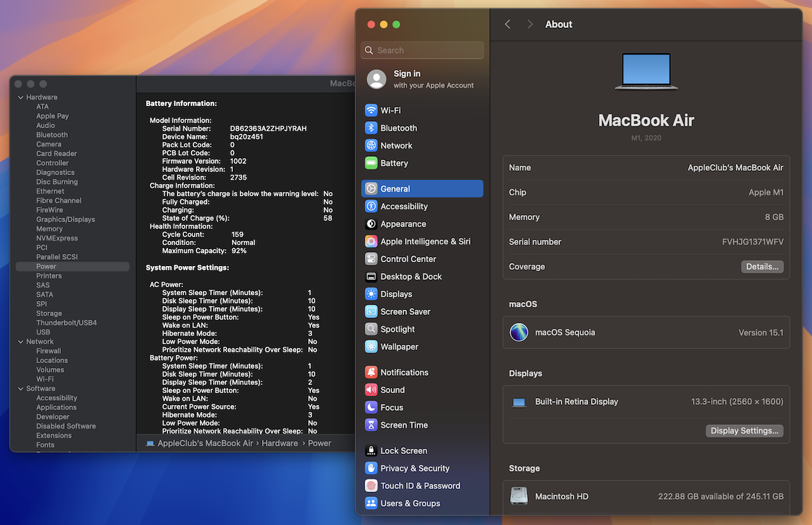Click the Display Settings button
812x525 pixels.
pos(744,431)
